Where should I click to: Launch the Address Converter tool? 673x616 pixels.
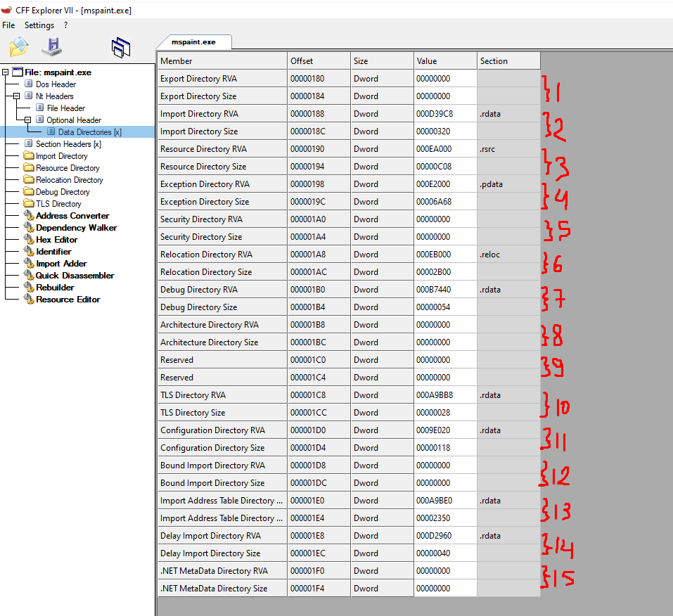72,216
